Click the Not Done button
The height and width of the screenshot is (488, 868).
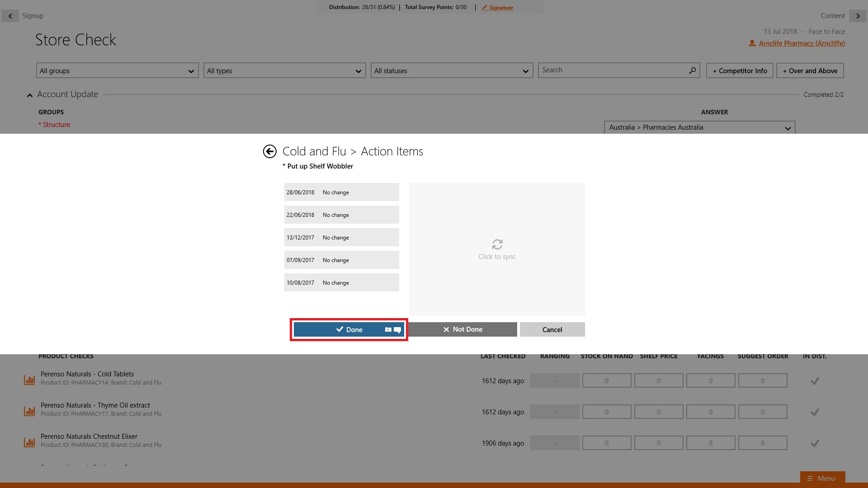(x=462, y=329)
